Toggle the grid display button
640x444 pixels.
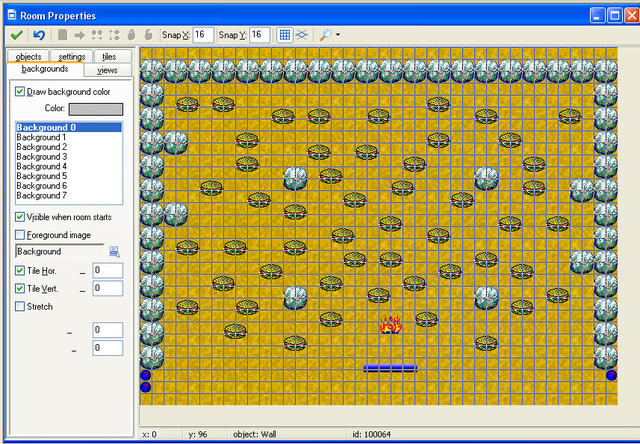pyautogui.click(x=285, y=35)
